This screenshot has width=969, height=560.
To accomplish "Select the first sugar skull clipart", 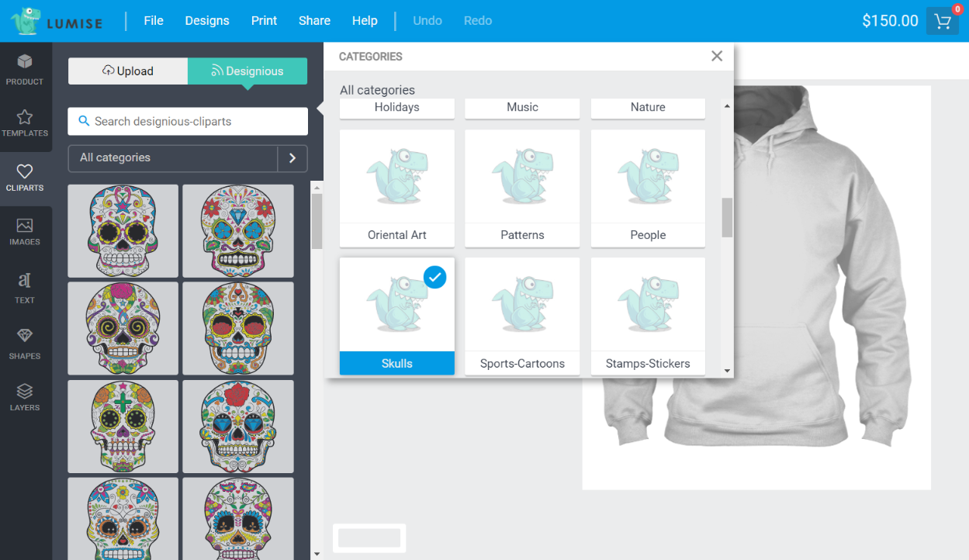I will pos(122,230).
